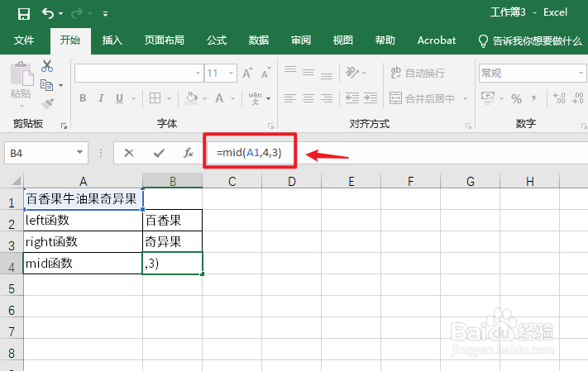Click the Copy icon
The image size is (588, 371).
pos(46,85)
